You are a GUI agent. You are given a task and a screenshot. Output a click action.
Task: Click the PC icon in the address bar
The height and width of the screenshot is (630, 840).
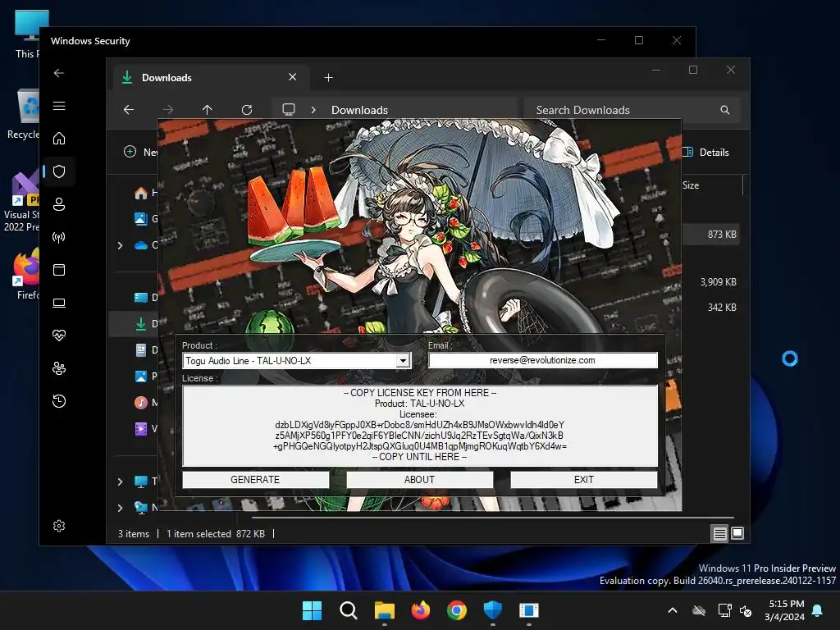289,110
